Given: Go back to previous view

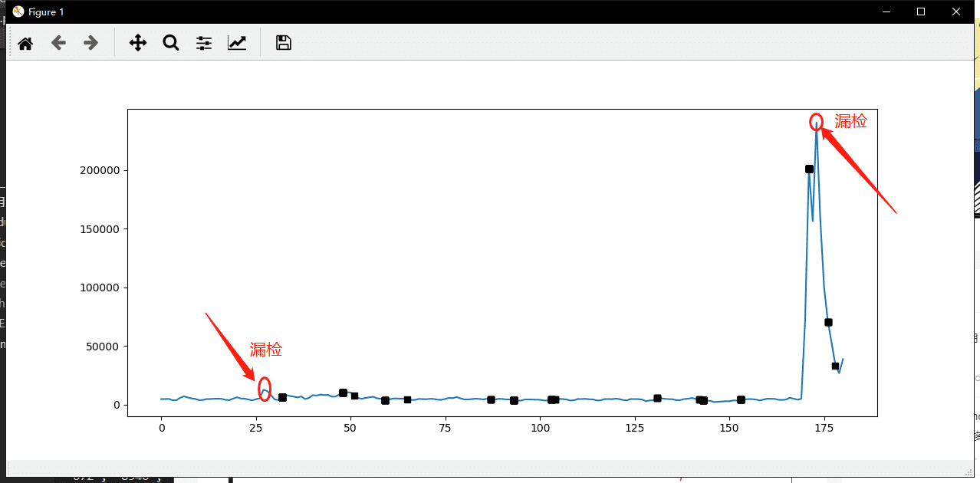Looking at the screenshot, I should (x=58, y=43).
